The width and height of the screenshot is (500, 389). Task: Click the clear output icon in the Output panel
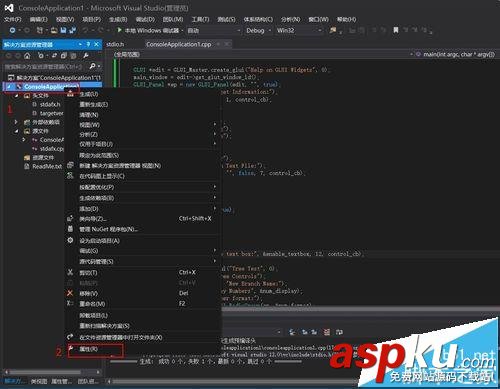(327, 332)
